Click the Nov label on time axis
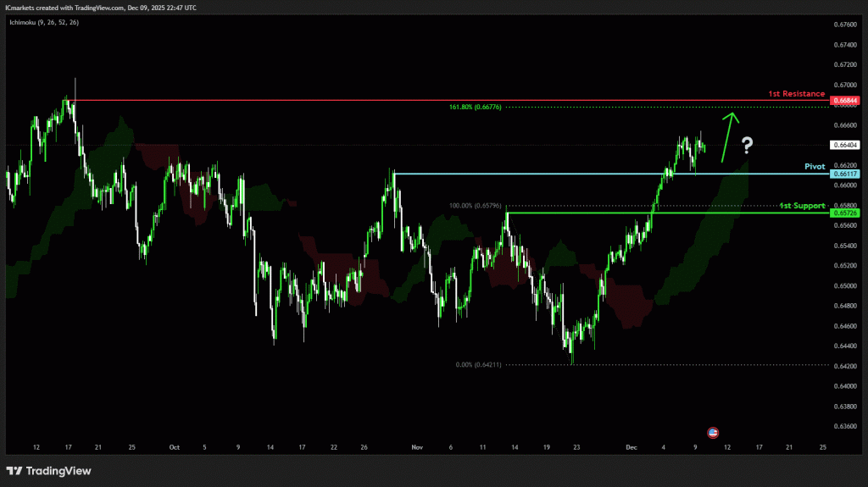The height and width of the screenshot is (487, 868). [x=416, y=445]
